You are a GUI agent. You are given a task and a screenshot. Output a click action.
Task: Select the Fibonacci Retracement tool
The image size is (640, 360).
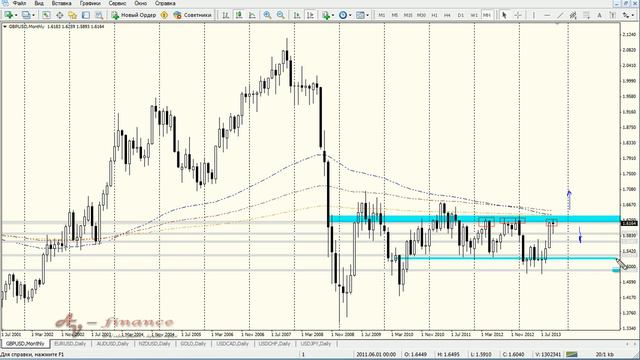click(x=587, y=15)
